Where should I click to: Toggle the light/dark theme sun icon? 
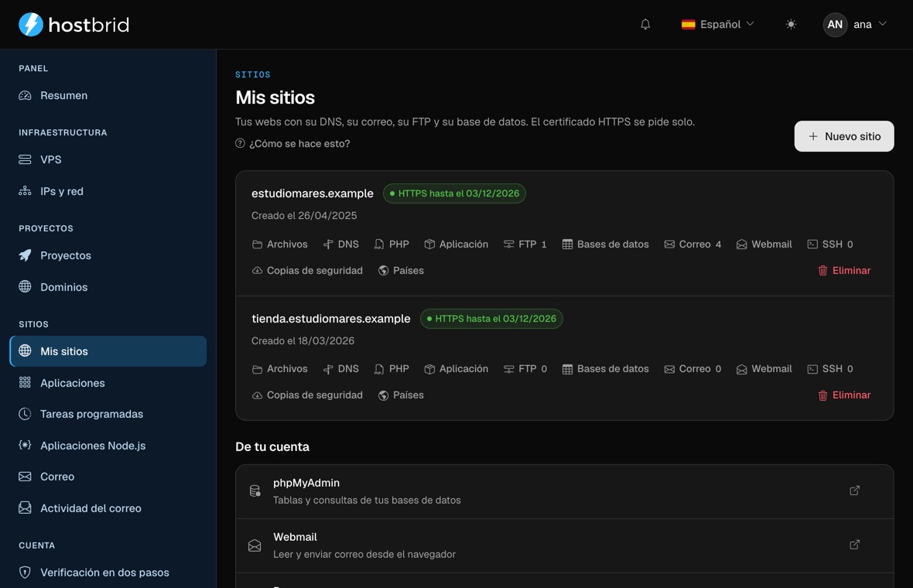pos(791,25)
